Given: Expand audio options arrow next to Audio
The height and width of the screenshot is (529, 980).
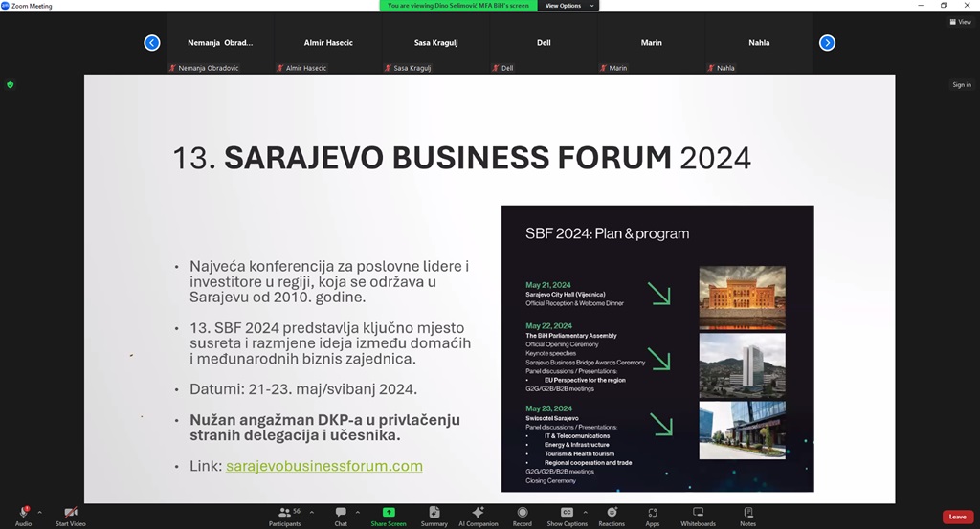Looking at the screenshot, I should pos(40,512).
